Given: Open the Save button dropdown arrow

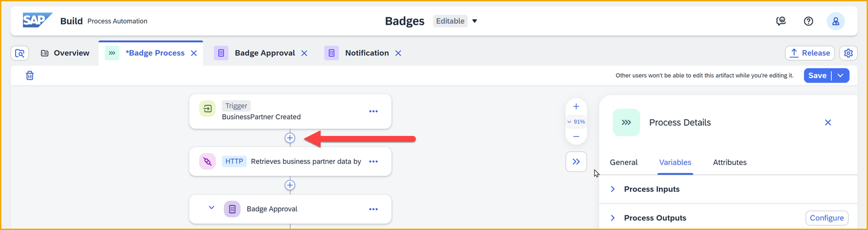Looking at the screenshot, I should point(841,75).
